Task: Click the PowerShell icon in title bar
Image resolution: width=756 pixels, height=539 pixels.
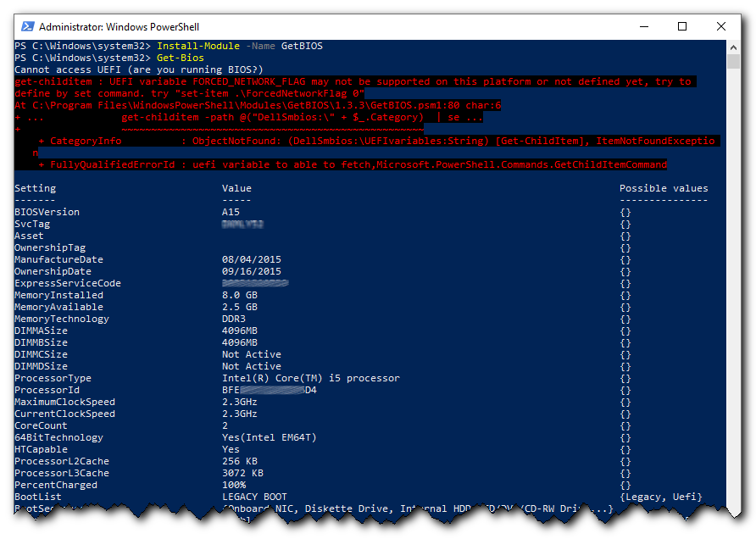Action: tap(27, 26)
